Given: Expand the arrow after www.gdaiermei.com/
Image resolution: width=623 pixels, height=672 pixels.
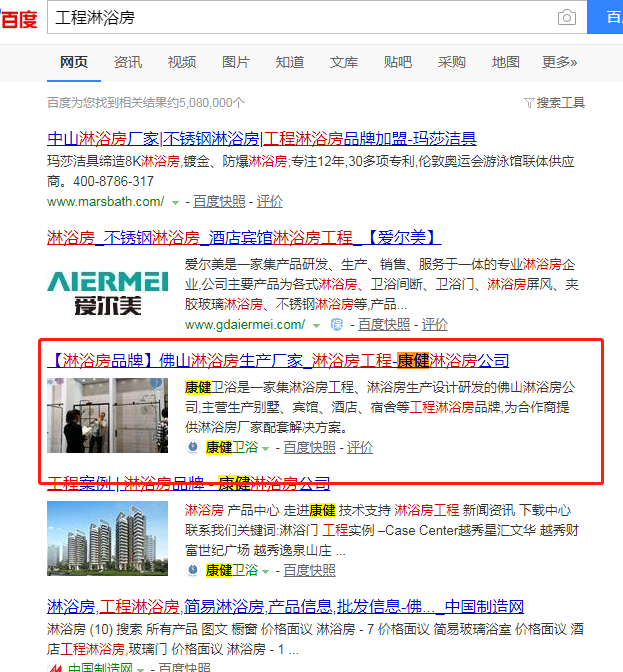Looking at the screenshot, I should pyautogui.click(x=316, y=326).
